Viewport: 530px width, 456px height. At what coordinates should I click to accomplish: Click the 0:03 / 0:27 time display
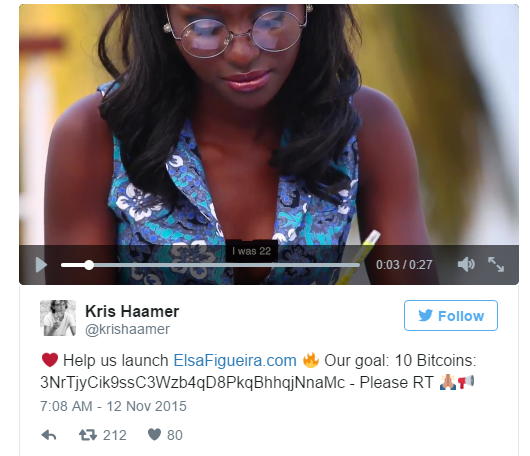point(404,265)
